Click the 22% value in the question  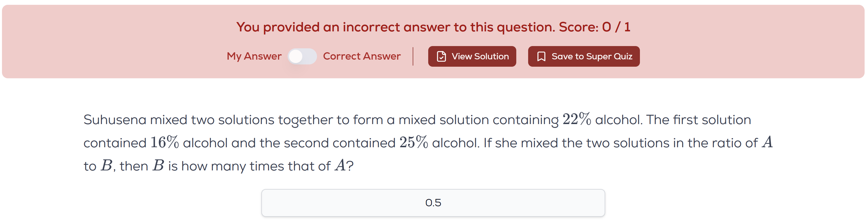click(x=576, y=120)
